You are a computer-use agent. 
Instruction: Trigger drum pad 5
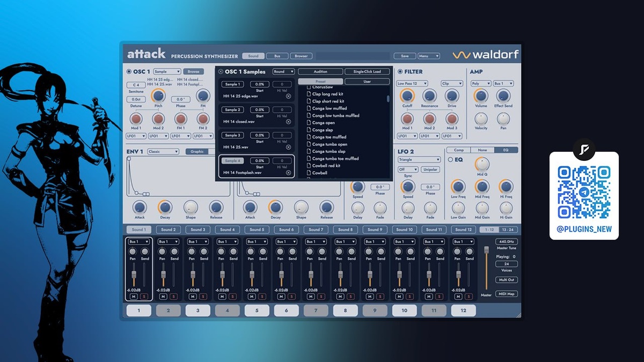click(x=257, y=311)
